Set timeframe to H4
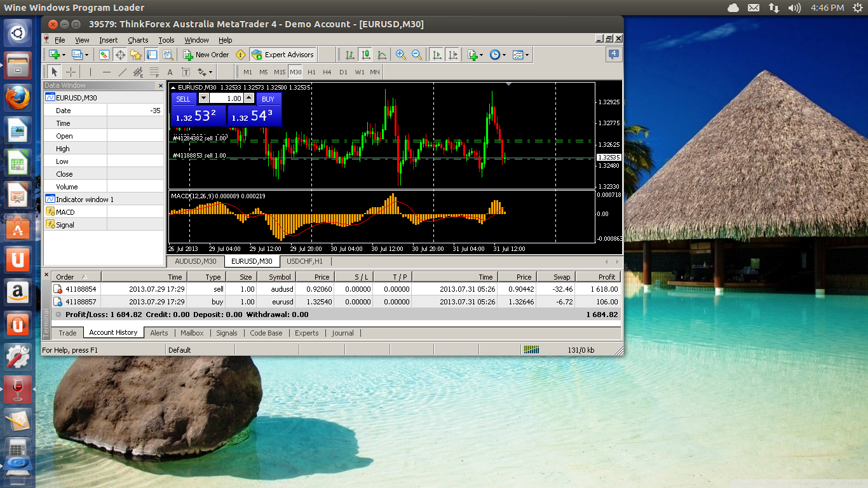This screenshot has width=868, height=488. pyautogui.click(x=327, y=72)
